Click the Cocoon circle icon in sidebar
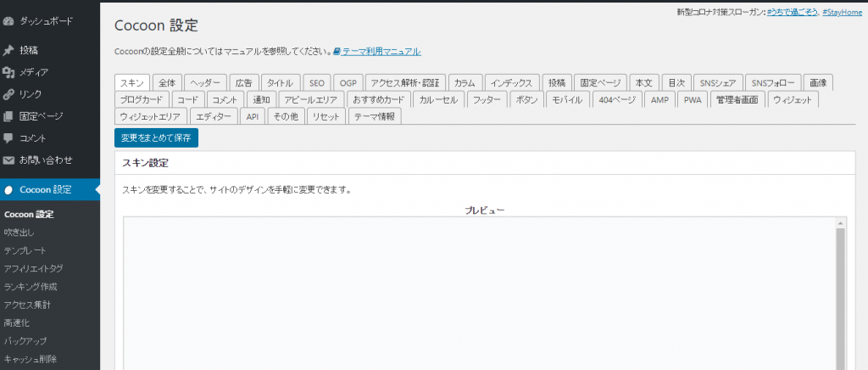 pos(8,190)
